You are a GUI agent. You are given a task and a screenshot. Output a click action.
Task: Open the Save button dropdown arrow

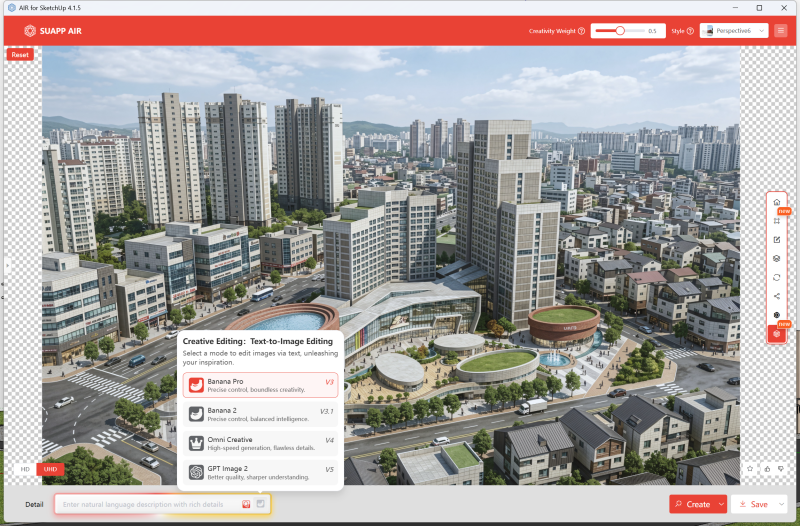coord(781,504)
